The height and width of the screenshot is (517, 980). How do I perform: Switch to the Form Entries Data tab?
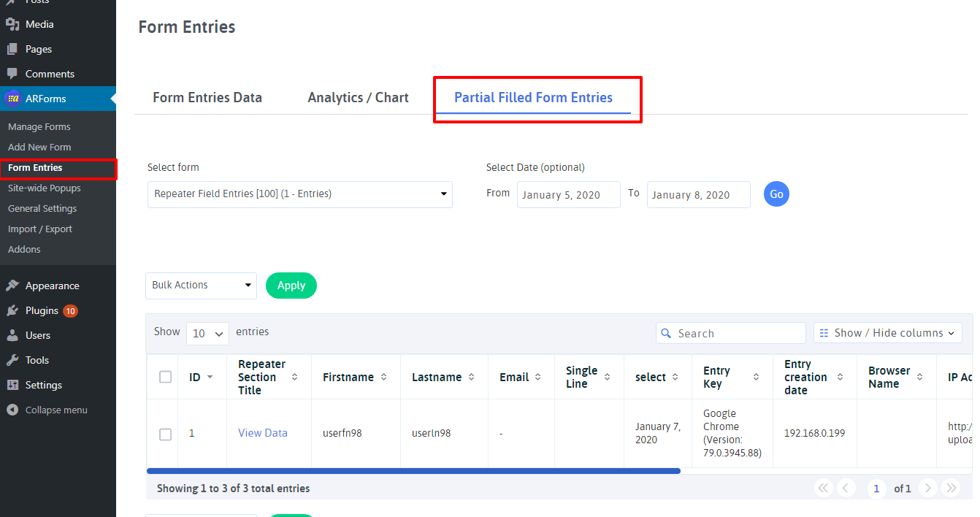[207, 98]
